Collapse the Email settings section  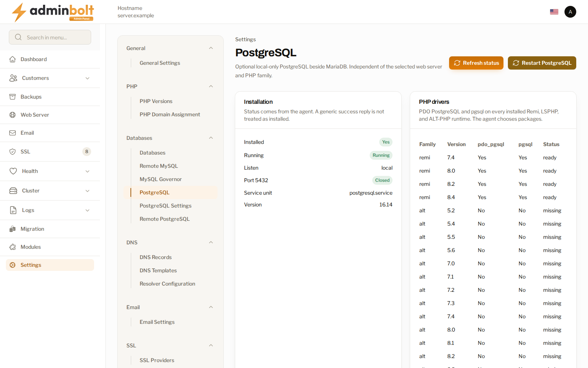(211, 307)
